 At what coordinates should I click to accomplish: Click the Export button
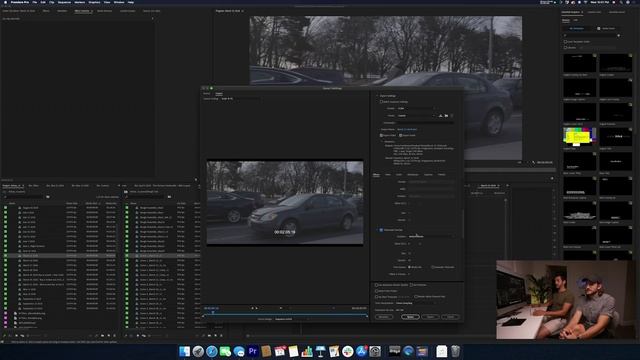pos(430,317)
